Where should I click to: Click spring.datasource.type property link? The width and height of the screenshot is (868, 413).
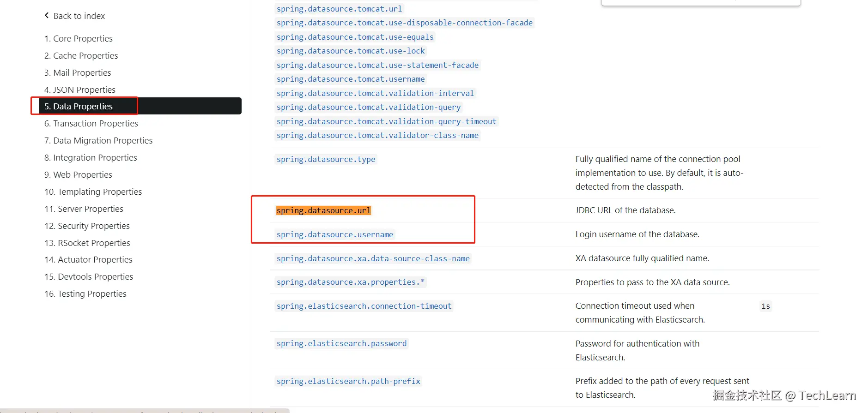tap(326, 159)
